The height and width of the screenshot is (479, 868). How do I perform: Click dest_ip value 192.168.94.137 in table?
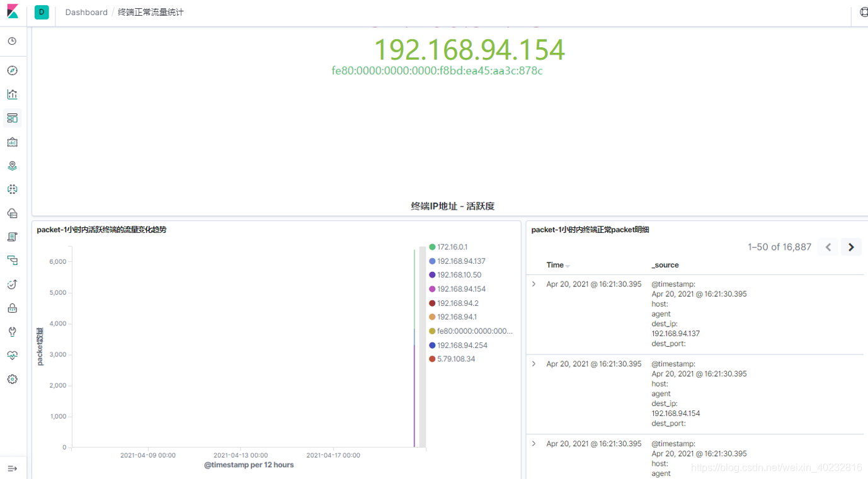pos(676,334)
